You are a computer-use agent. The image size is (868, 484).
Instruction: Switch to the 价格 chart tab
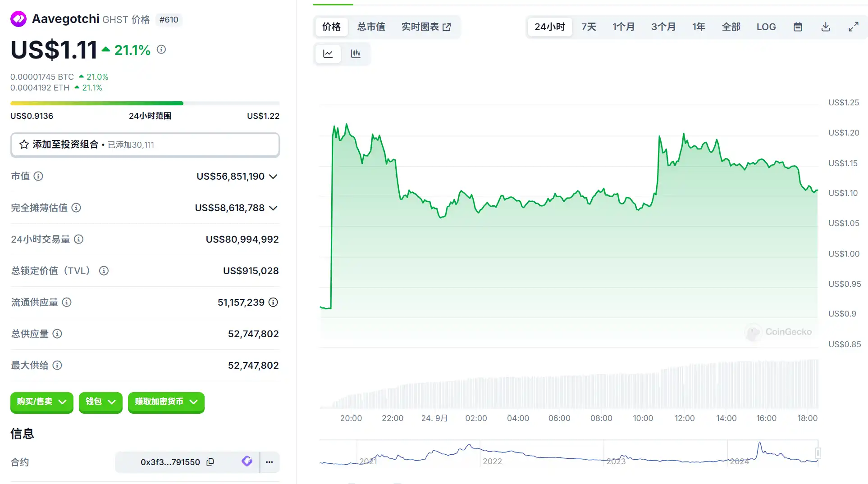tap(331, 27)
